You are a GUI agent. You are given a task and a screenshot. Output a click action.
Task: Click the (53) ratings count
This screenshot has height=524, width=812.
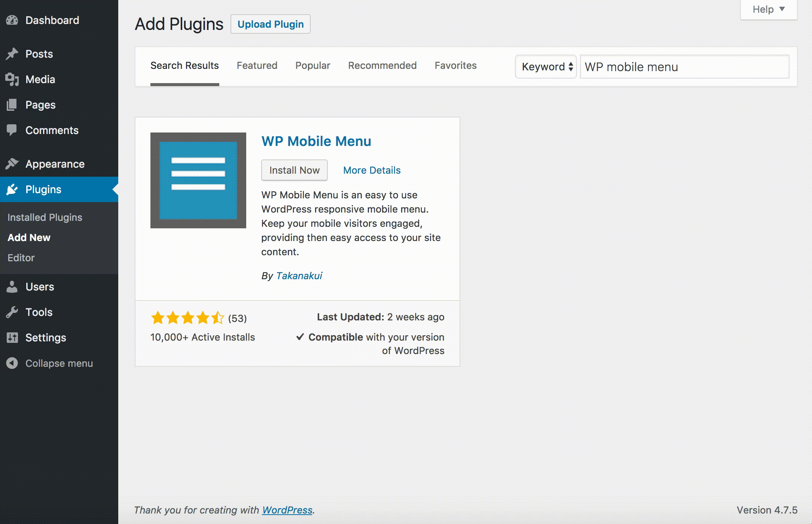tap(237, 319)
